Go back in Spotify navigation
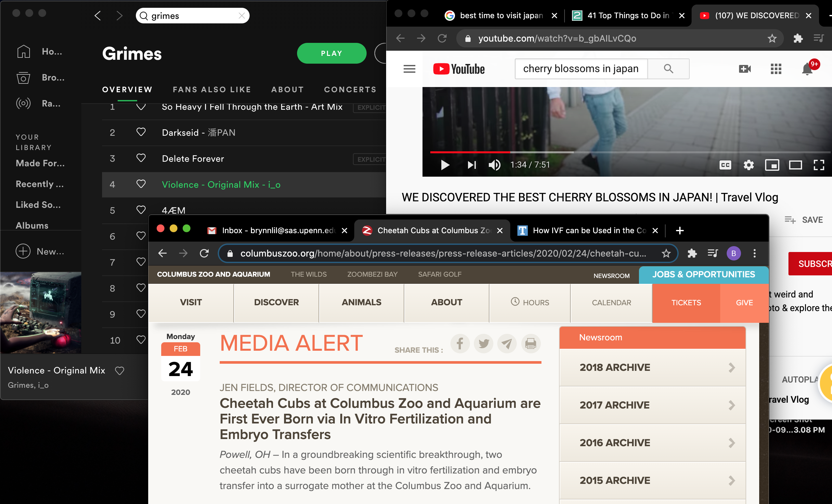The height and width of the screenshot is (504, 832). (x=97, y=16)
